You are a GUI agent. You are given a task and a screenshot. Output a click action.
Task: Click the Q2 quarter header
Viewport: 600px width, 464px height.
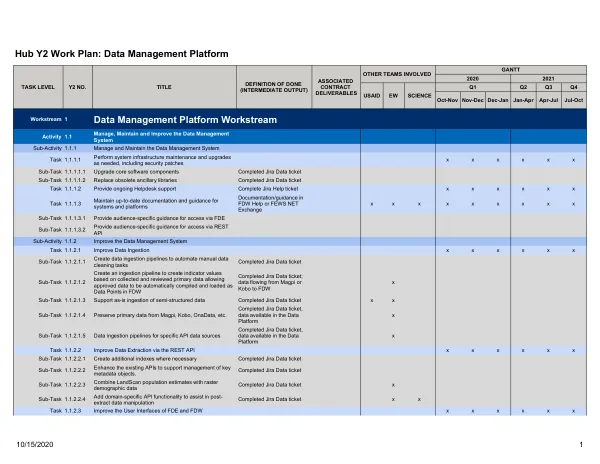click(523, 87)
